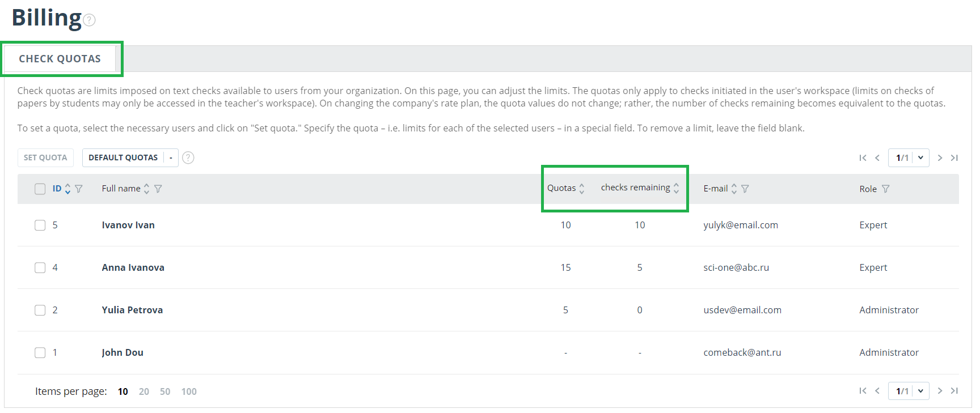Open the bottom page number dropdown
Screen dimensions: 980x413
920,391
